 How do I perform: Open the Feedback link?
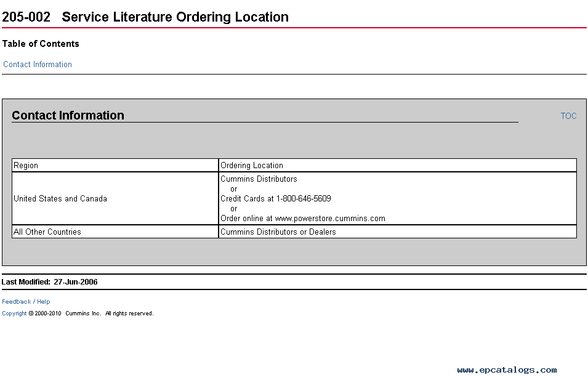16,302
